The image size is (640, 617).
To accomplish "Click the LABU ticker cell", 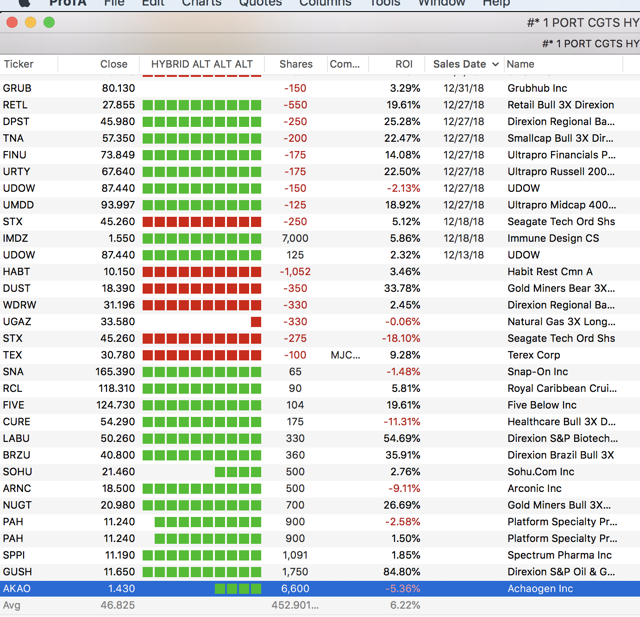I will (x=16, y=439).
